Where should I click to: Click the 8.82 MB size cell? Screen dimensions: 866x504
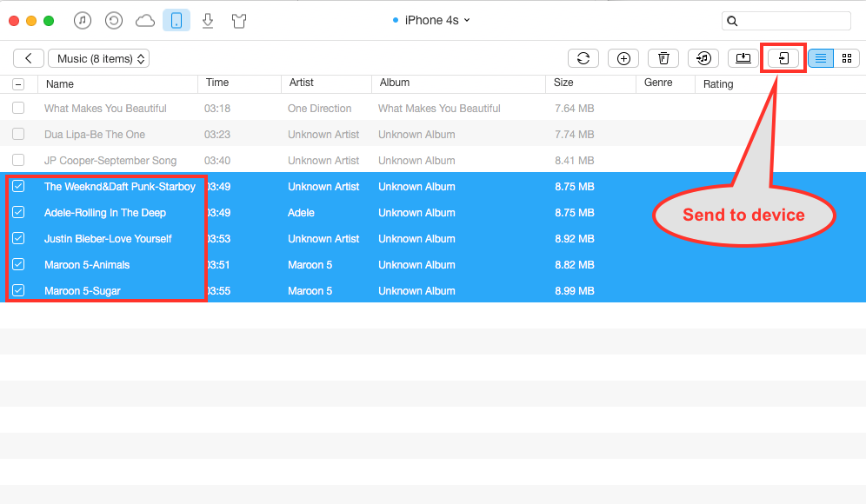coord(575,264)
